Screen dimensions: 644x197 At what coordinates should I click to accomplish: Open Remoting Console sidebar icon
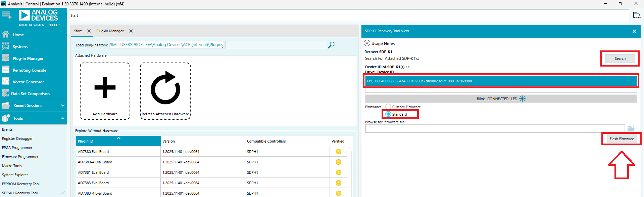[x=5, y=70]
